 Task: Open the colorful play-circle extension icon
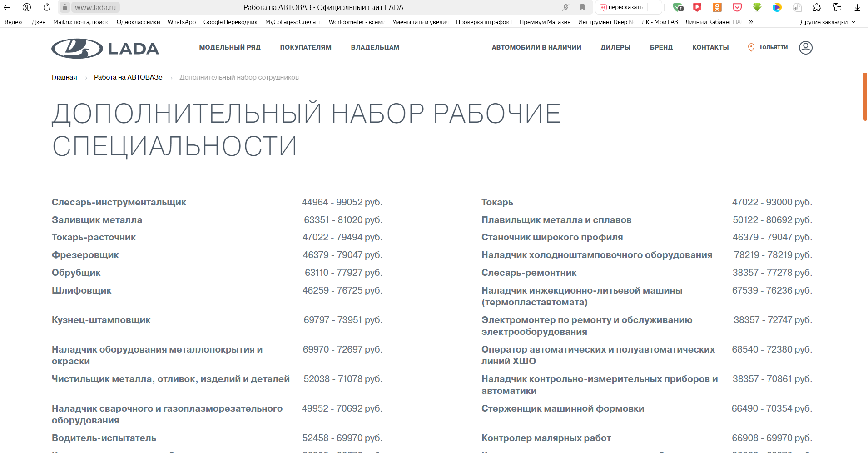pos(777,7)
